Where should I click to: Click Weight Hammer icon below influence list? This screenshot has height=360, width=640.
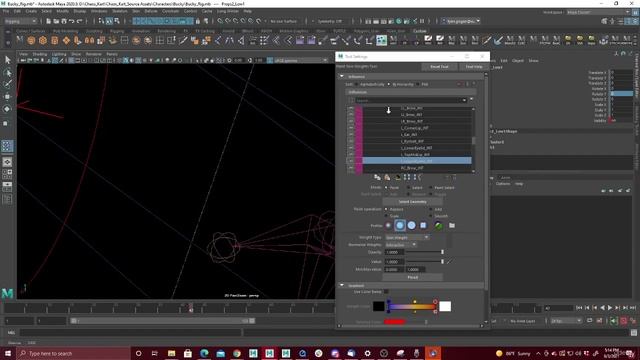point(397,177)
